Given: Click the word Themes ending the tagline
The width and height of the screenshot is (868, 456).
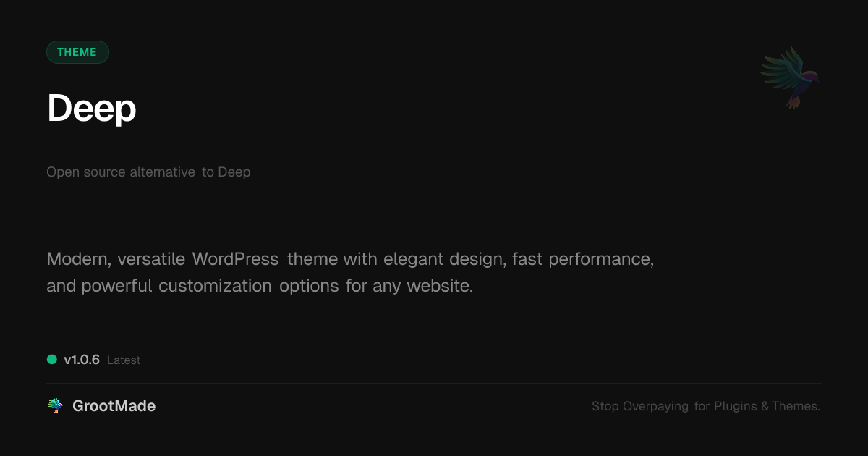Looking at the screenshot, I should click(x=796, y=406).
